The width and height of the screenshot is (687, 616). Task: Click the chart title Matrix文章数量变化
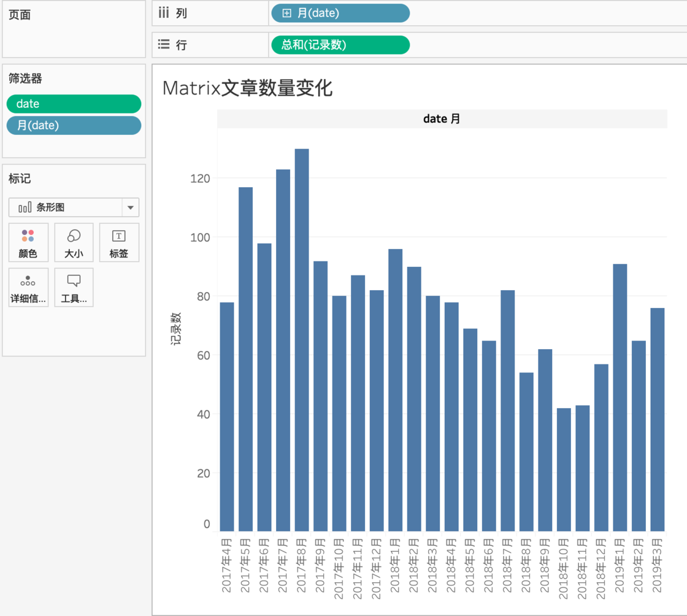click(248, 88)
